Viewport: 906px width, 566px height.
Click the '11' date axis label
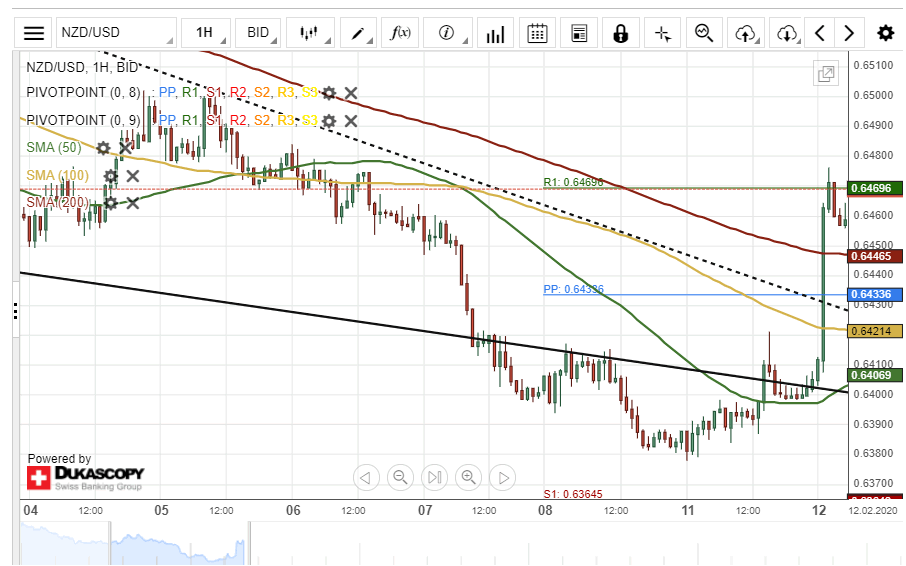688,511
